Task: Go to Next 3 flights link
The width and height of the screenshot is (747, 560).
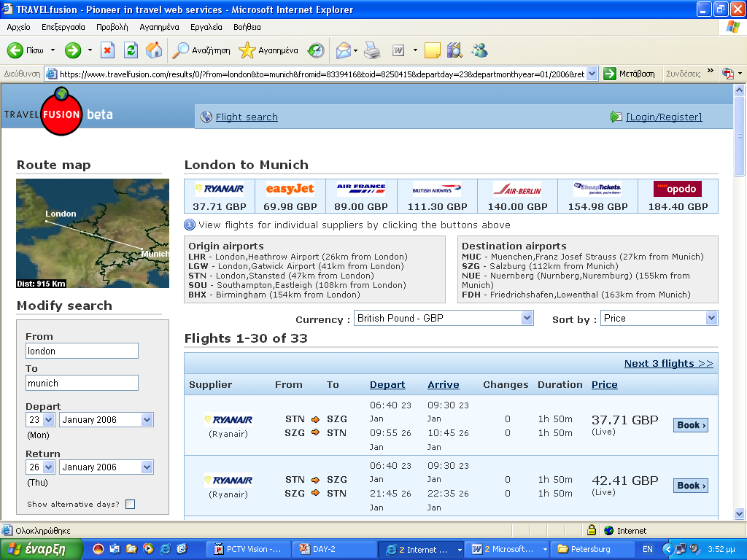Action: tap(668, 363)
